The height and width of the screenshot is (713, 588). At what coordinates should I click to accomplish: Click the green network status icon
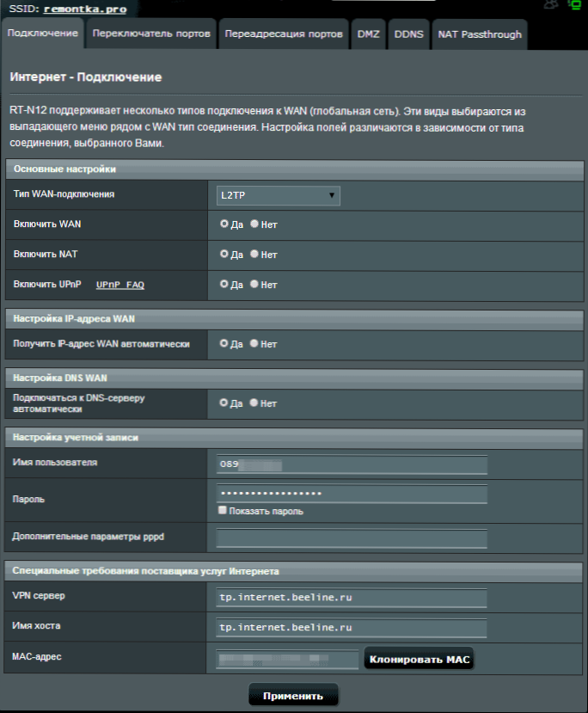pyautogui.click(x=574, y=5)
